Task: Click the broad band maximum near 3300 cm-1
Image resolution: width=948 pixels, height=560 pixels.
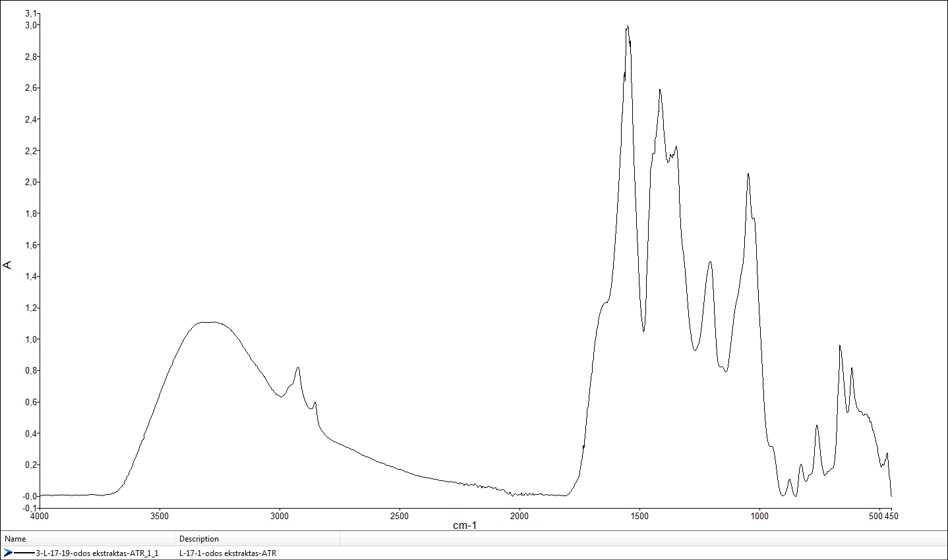Action: 208,322
